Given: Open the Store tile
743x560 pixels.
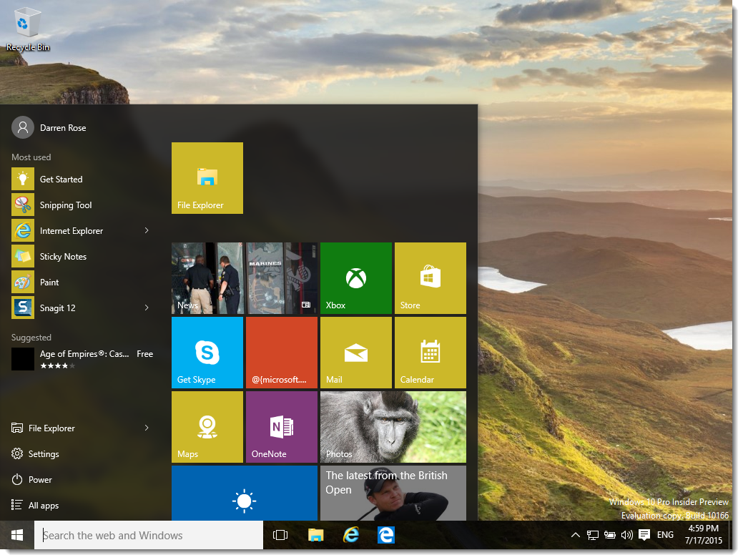Looking at the screenshot, I should tap(430, 278).
